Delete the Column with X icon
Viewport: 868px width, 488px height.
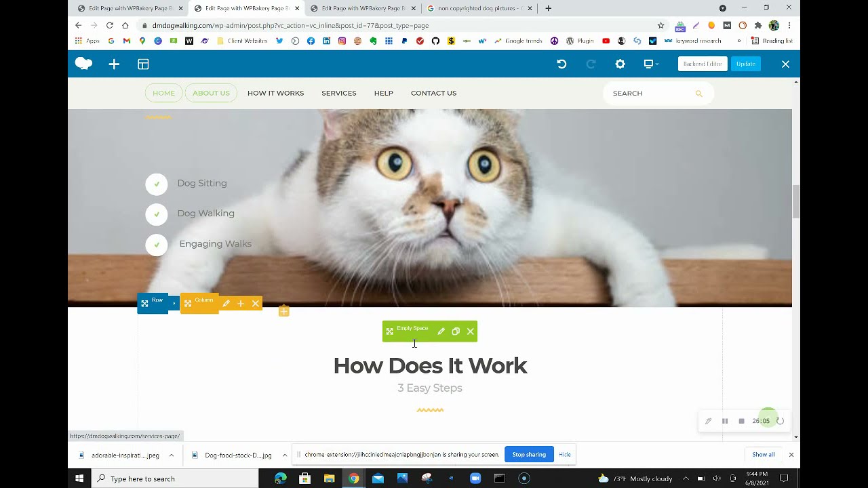coord(256,304)
